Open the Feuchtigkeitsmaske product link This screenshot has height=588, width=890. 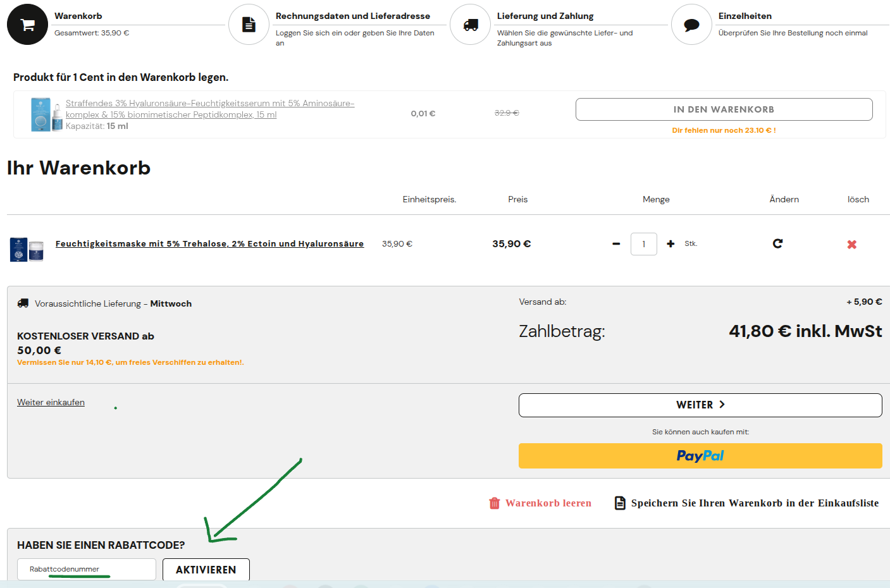pyautogui.click(x=209, y=243)
